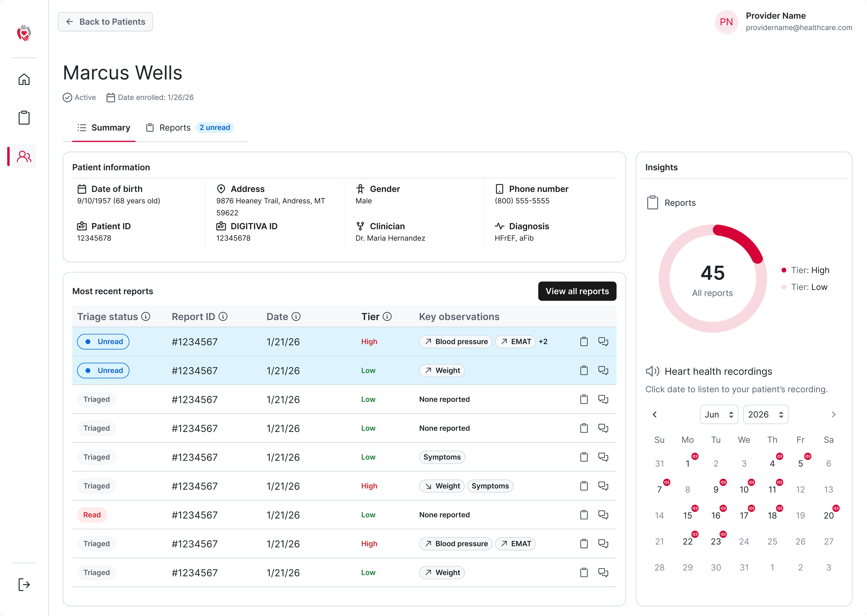The height and width of the screenshot is (616, 867).
Task: Open comments icon for first Unread report
Action: point(603,341)
